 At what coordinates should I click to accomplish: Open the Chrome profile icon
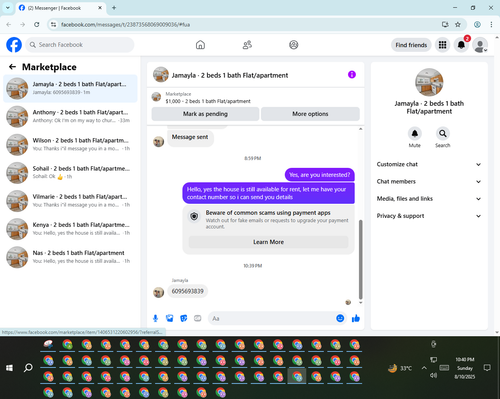[477, 24]
